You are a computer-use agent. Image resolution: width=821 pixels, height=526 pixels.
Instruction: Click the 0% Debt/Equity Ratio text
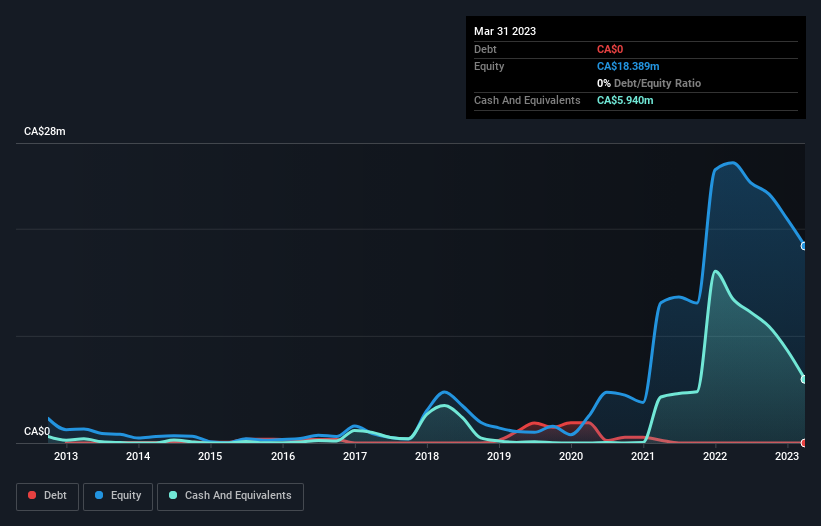[649, 83]
